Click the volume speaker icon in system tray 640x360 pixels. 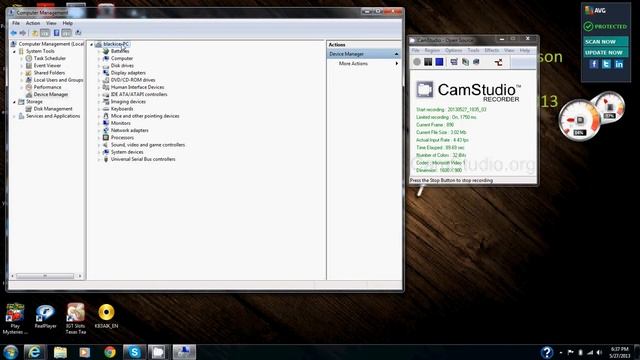pyautogui.click(x=599, y=352)
